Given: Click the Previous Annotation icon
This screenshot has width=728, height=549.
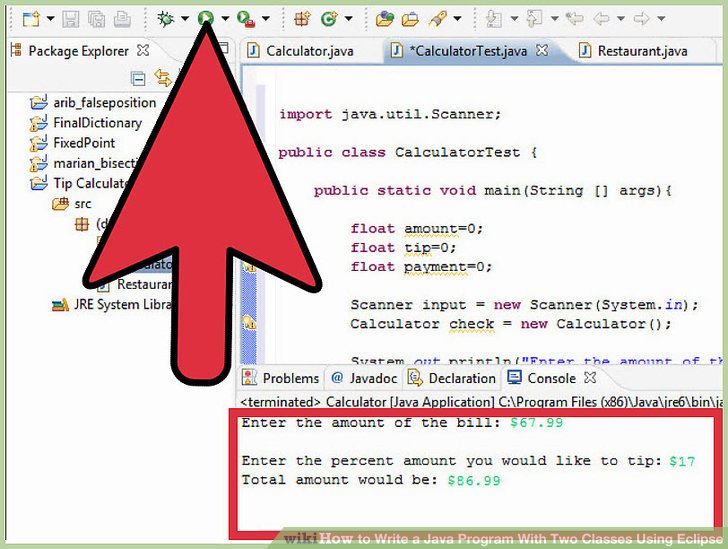Looking at the screenshot, I should (x=534, y=19).
